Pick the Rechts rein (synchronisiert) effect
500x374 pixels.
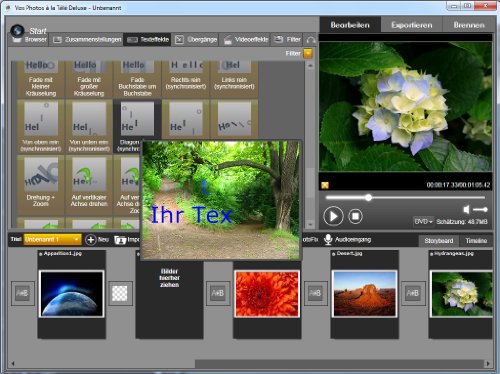(x=186, y=79)
